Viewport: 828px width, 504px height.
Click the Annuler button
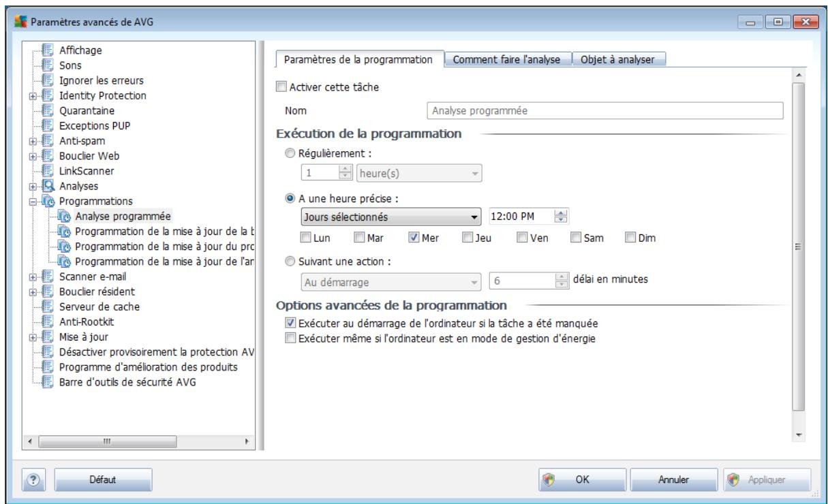point(673,479)
